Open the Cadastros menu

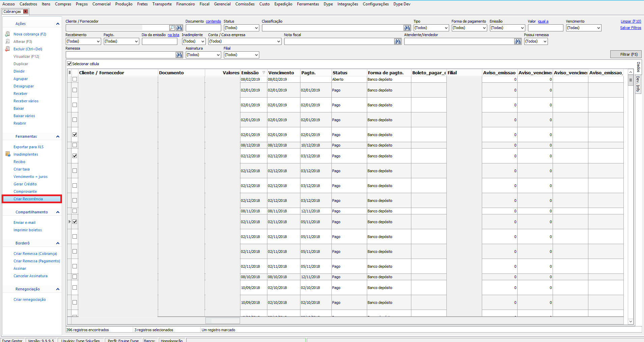point(28,4)
